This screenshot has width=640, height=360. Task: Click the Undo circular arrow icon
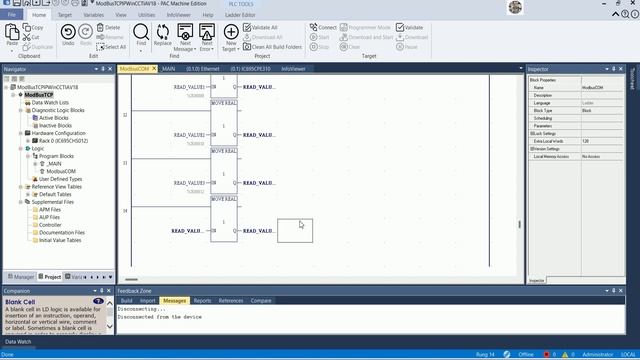coord(68,32)
